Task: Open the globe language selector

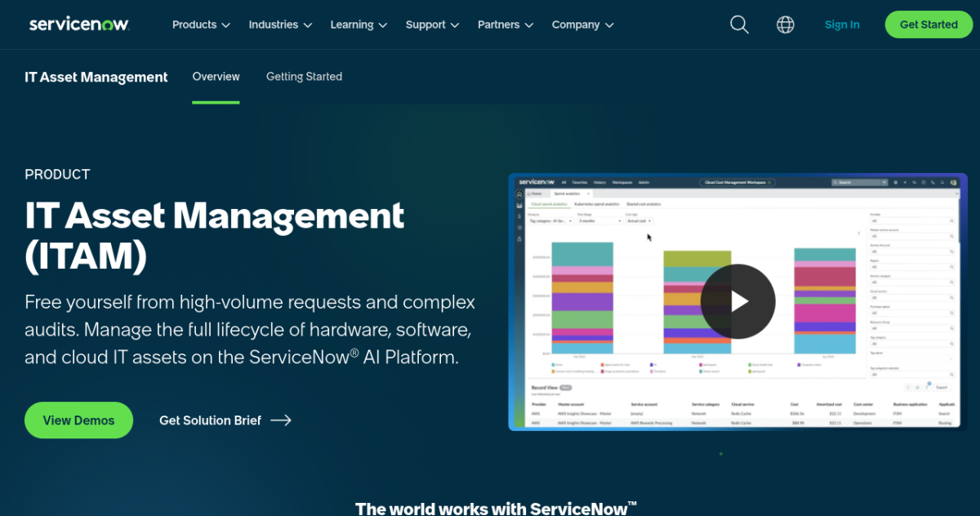Action: pos(786,24)
